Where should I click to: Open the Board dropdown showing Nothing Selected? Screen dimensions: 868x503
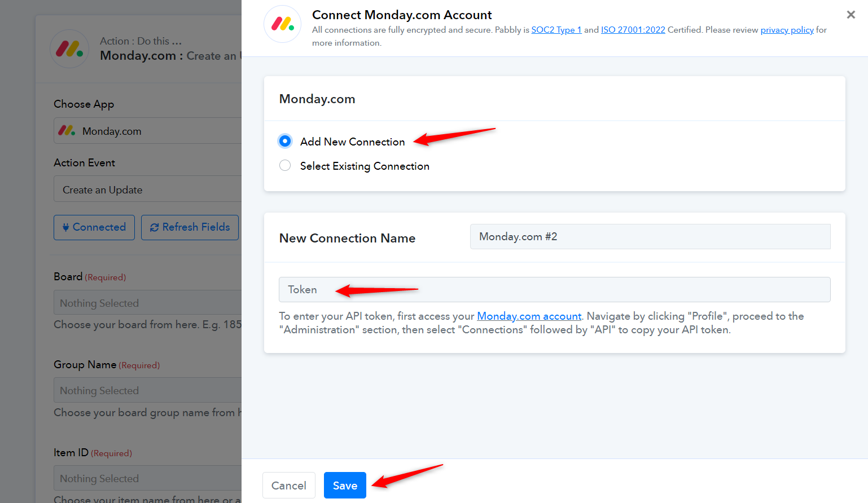148,303
